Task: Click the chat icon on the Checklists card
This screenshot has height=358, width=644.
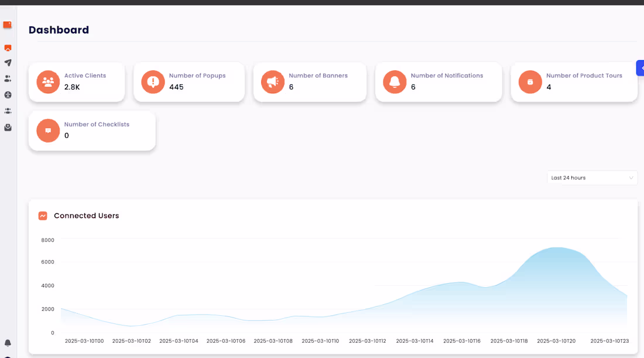Action: [x=48, y=131]
